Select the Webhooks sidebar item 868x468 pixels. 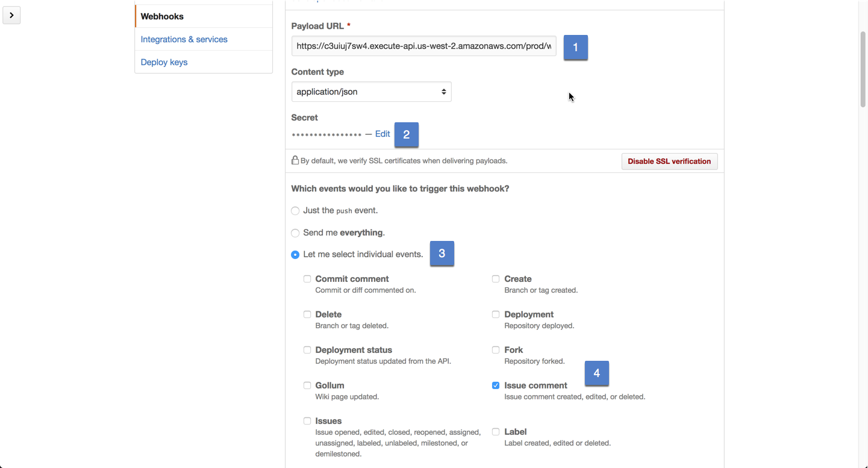pos(162,16)
